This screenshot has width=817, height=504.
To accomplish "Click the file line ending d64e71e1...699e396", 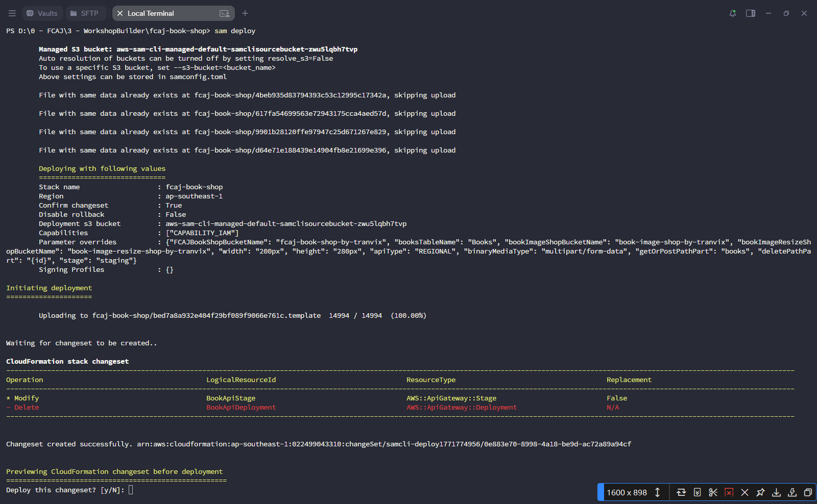I will [x=247, y=150].
